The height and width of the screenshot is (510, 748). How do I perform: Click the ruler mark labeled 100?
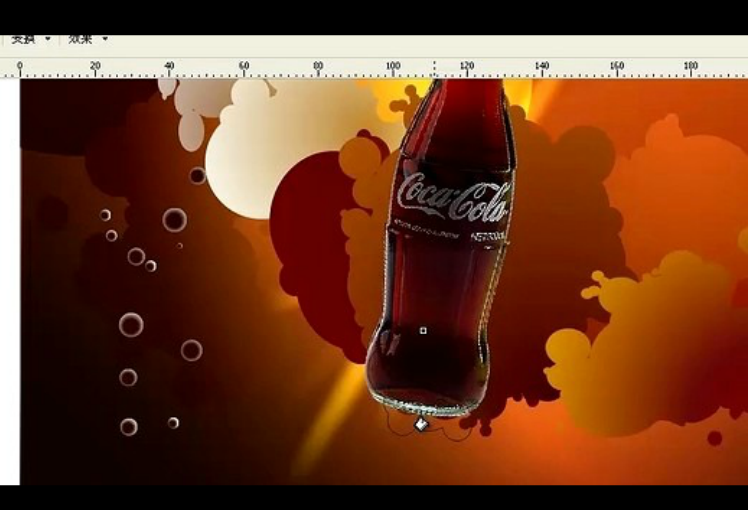pos(393,65)
